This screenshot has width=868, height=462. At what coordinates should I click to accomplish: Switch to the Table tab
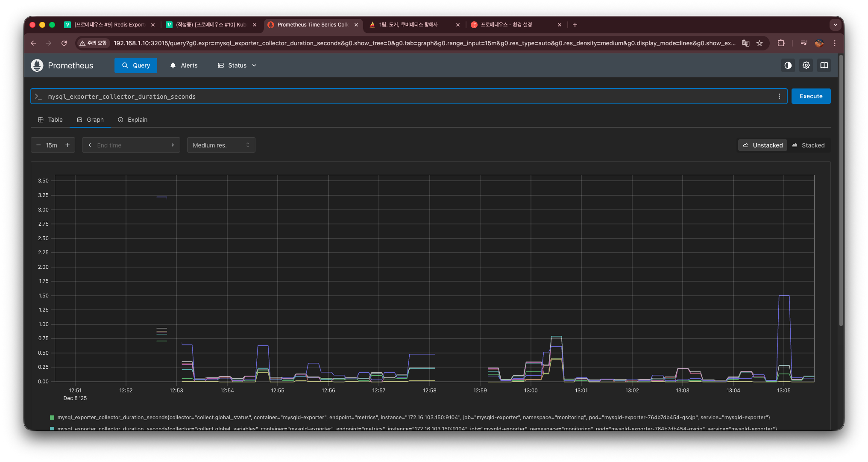click(x=50, y=120)
